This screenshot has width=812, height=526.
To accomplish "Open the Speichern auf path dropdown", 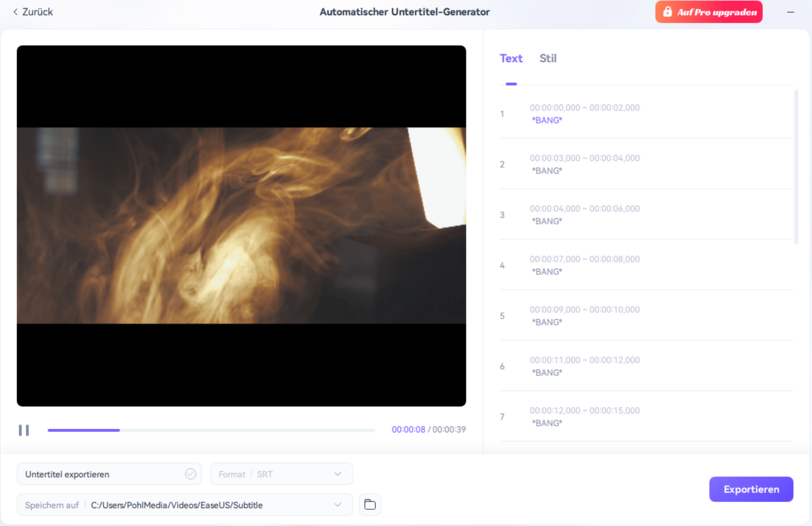I will (337, 505).
